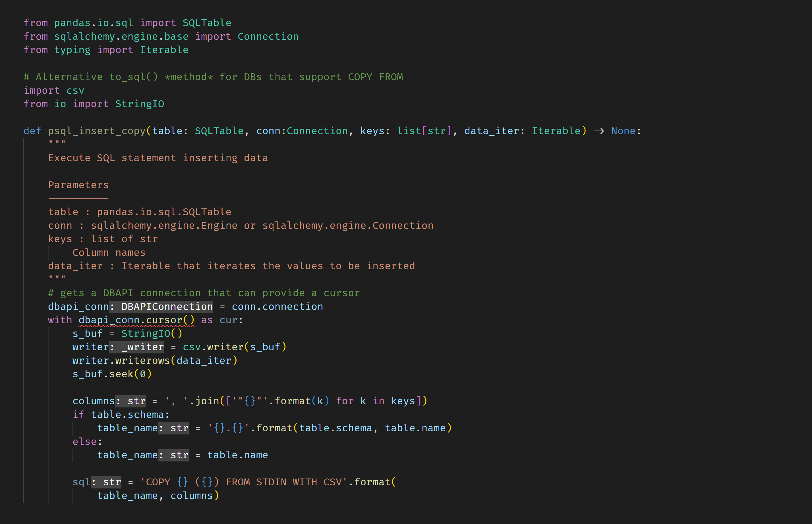This screenshot has width=812, height=524.
Task: Click the 'columns' variable assignment line
Action: tap(250, 401)
